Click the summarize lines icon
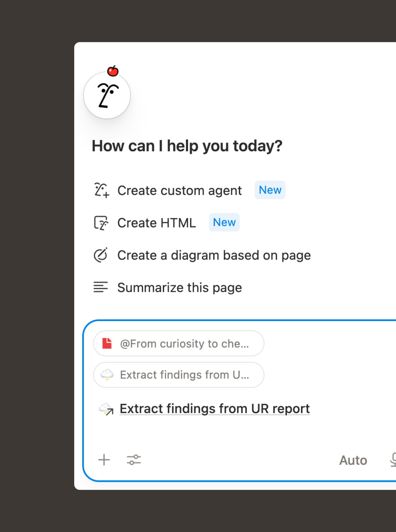Screen dimensions: 396x532 pos(101,287)
